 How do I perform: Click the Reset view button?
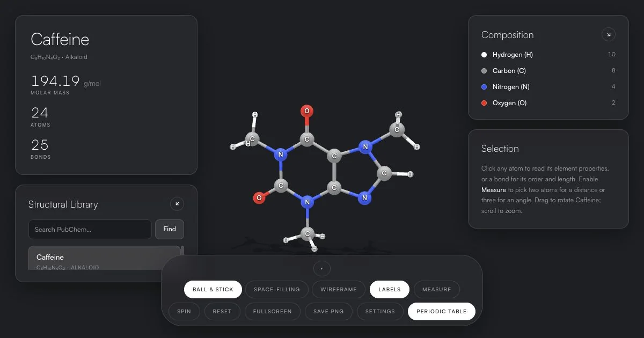coord(222,311)
